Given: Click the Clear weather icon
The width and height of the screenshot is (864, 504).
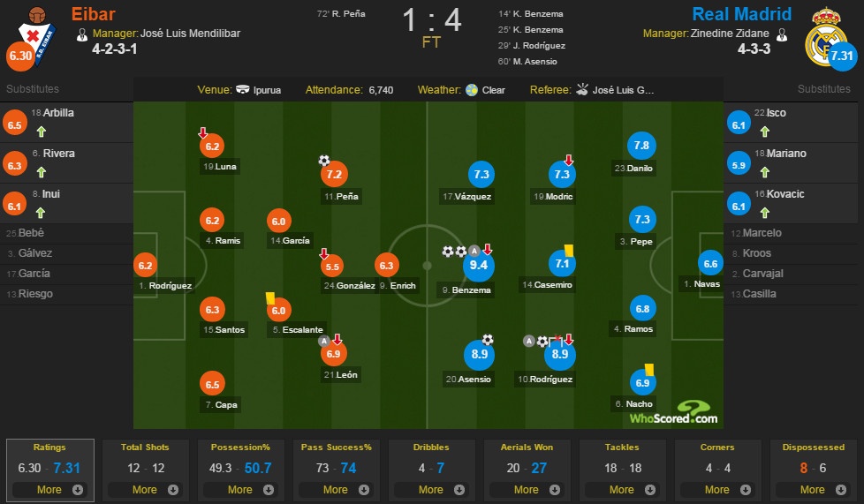Looking at the screenshot, I should tap(472, 90).
